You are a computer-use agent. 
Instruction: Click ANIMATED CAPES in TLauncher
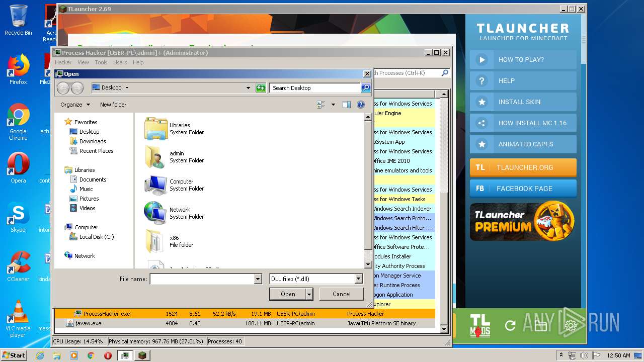pyautogui.click(x=523, y=144)
